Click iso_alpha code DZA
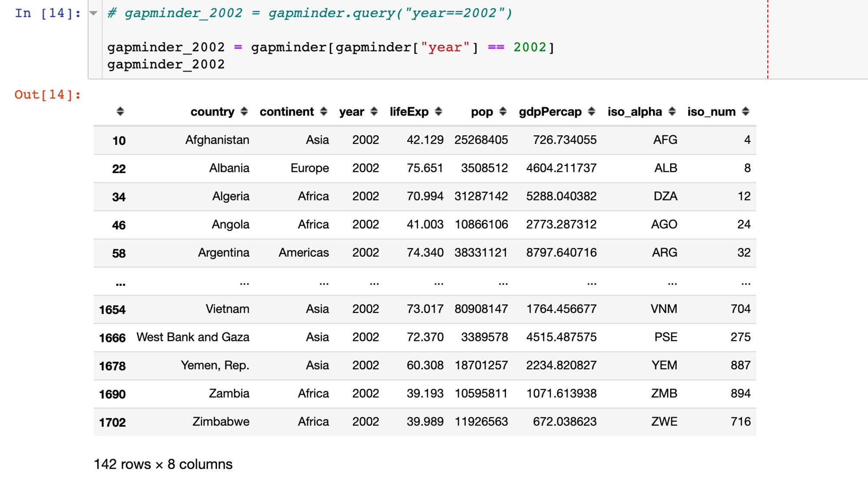This screenshot has width=868, height=478. 665,196
